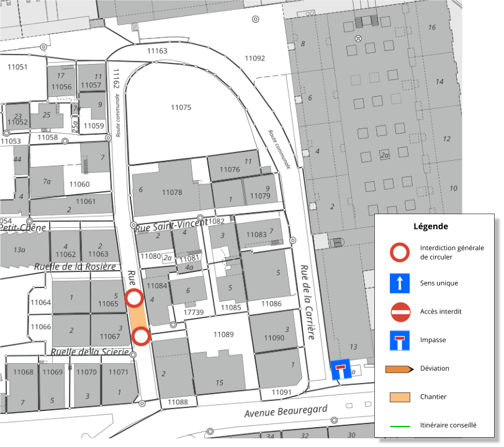
Task: Click the Ruelle de la Scierie label
Action: tap(90, 353)
